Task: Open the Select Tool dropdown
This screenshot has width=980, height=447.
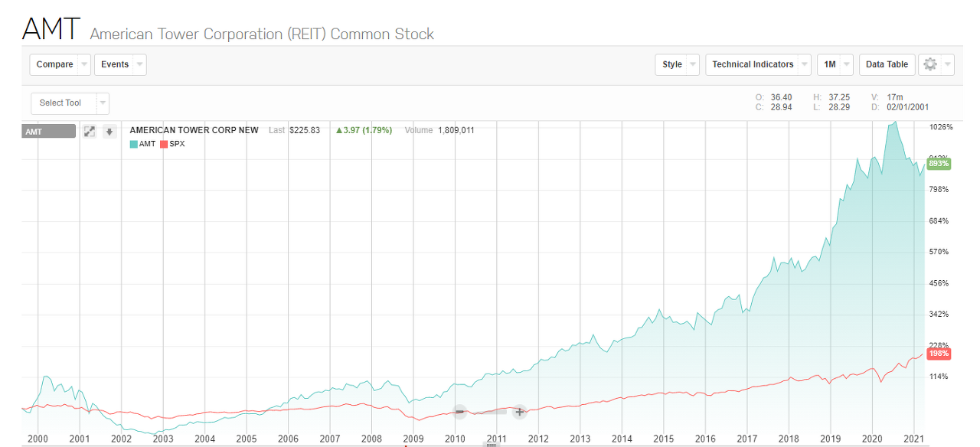Action: pyautogui.click(x=70, y=103)
